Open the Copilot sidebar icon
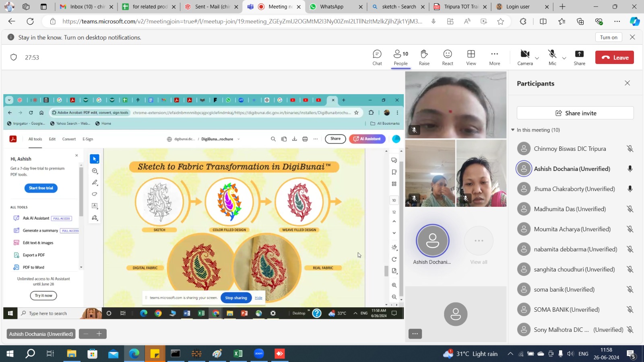Image resolution: width=644 pixels, height=362 pixels. [x=635, y=21]
